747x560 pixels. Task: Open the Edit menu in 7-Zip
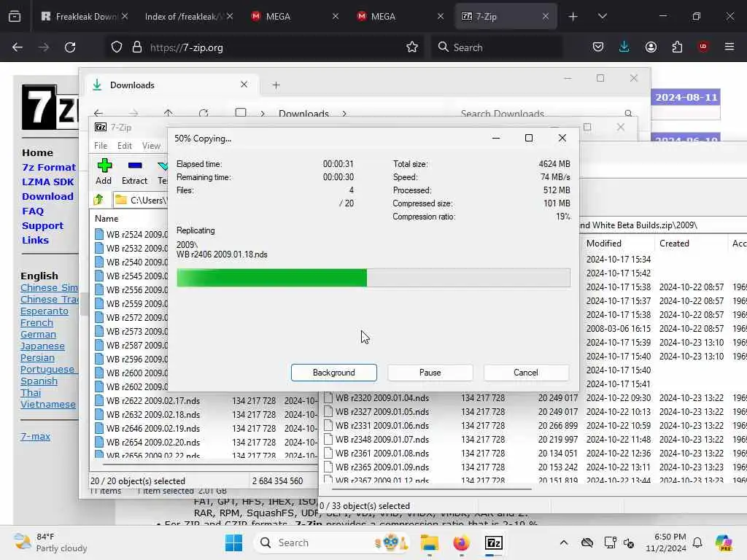[x=124, y=146]
